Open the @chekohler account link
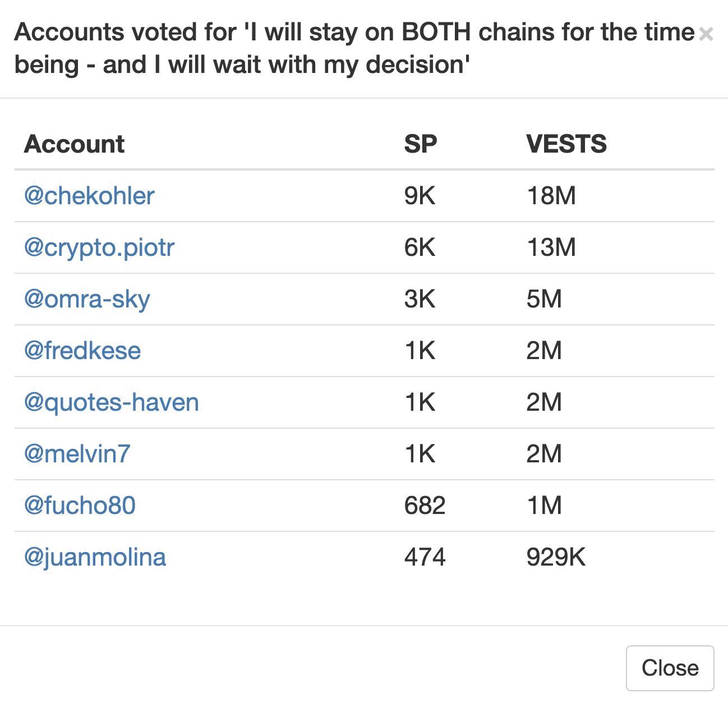728x707 pixels. (89, 196)
